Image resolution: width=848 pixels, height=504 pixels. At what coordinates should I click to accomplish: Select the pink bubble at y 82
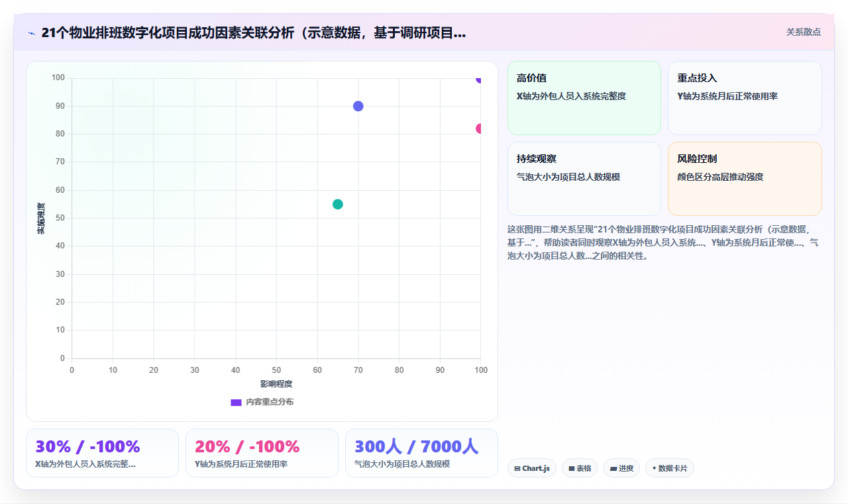coord(478,128)
